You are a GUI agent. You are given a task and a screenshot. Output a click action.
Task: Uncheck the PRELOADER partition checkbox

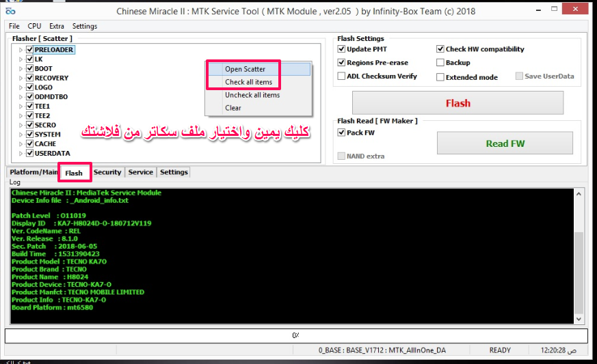tap(29, 49)
